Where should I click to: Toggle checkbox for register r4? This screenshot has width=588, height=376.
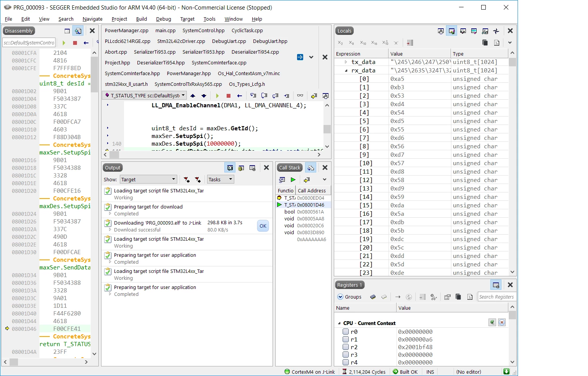click(346, 362)
